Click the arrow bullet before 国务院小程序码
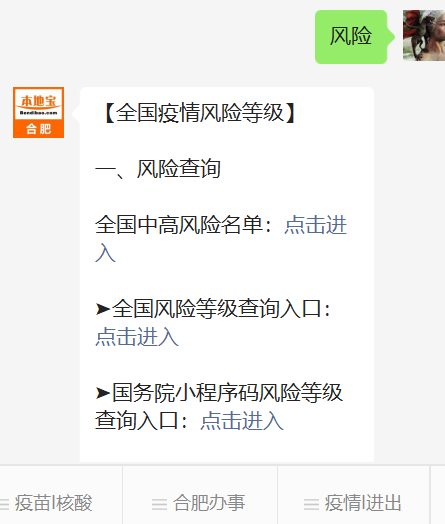The height and width of the screenshot is (524, 445). pyautogui.click(x=103, y=393)
